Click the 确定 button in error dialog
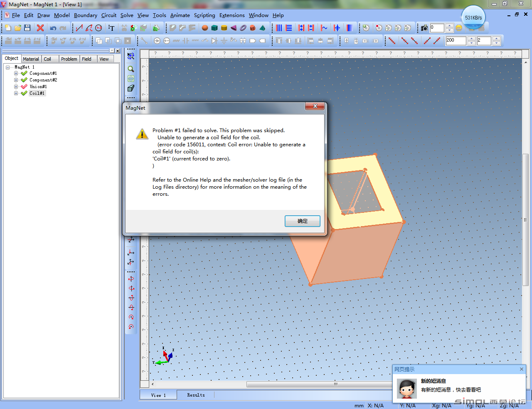The image size is (532, 409). tap(303, 221)
